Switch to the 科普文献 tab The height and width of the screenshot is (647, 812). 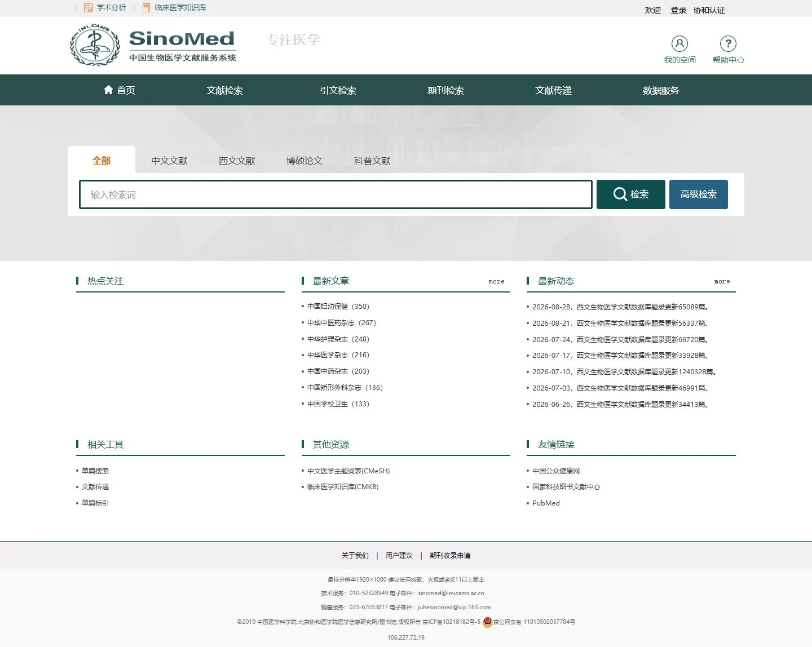pos(372,161)
